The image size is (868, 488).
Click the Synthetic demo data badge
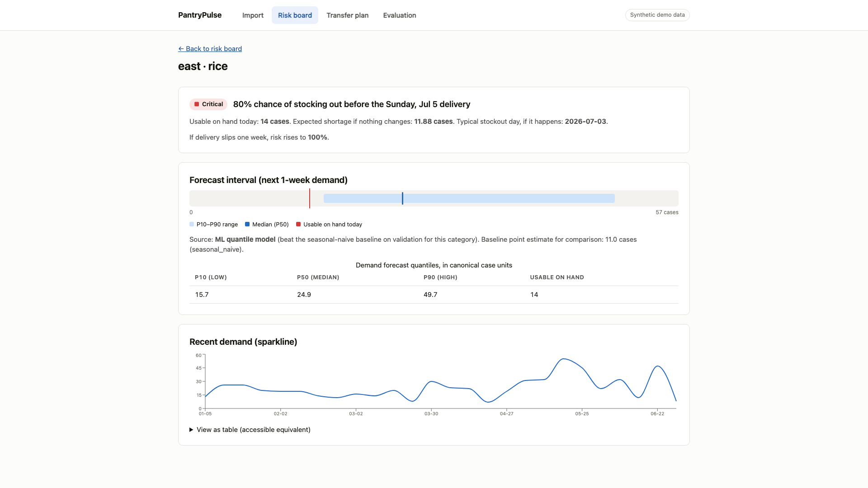[657, 15]
